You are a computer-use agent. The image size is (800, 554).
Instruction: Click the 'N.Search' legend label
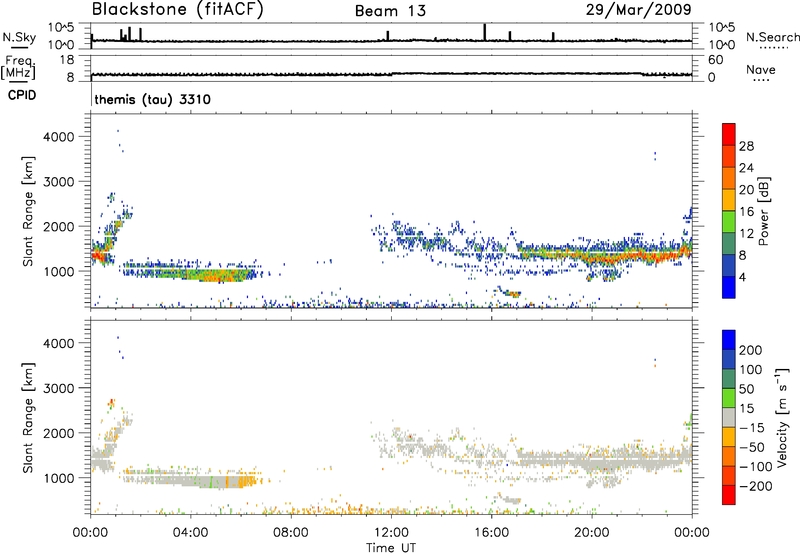pos(772,37)
